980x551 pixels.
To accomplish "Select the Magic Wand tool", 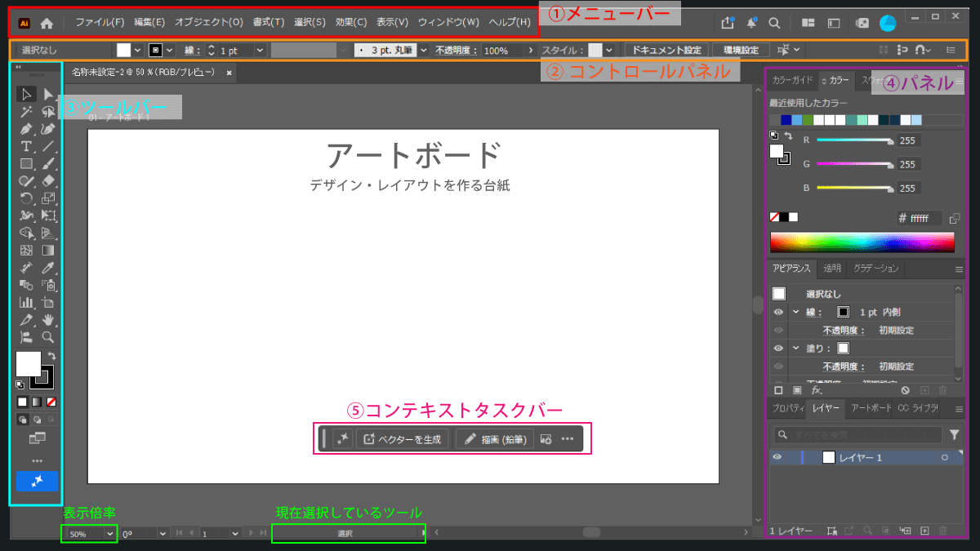I will pyautogui.click(x=26, y=112).
